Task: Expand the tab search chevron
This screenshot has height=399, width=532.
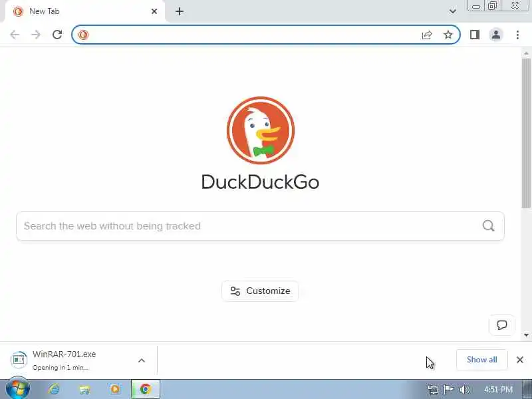Action: click(453, 11)
